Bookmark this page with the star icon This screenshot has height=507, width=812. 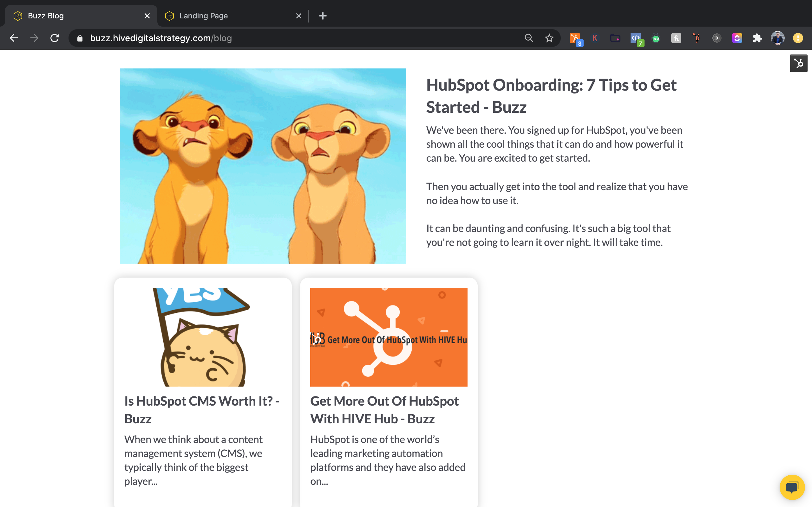[x=549, y=38]
